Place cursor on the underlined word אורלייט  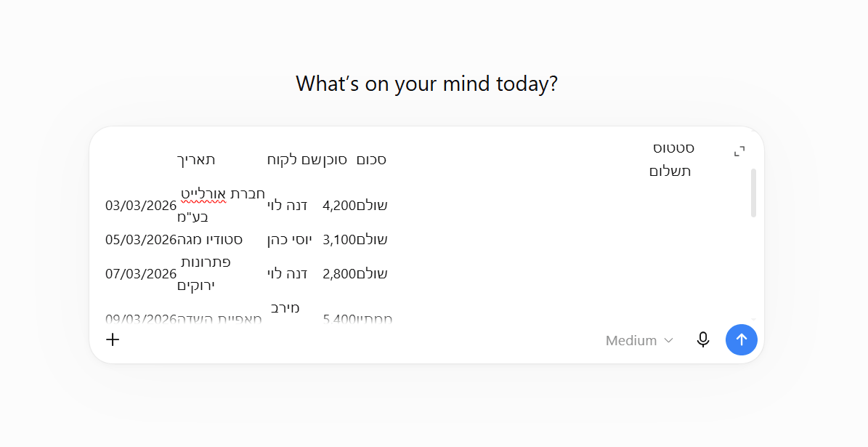[203, 194]
